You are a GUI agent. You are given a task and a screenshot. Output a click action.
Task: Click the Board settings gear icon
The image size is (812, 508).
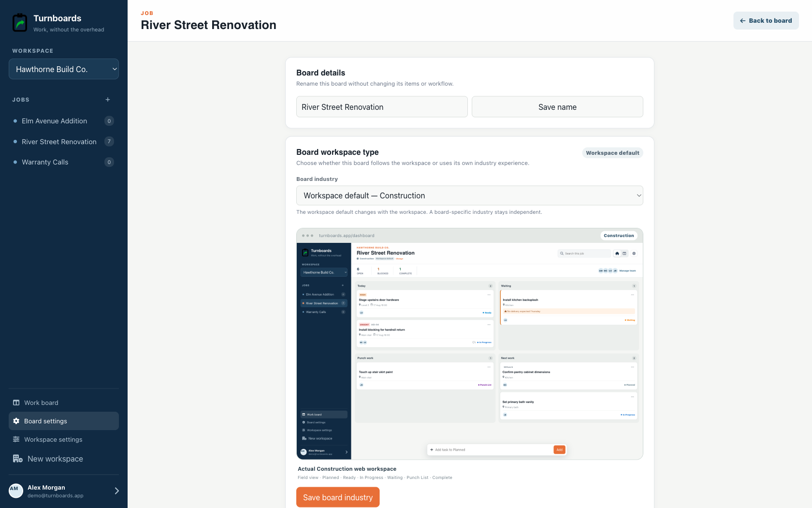16,421
